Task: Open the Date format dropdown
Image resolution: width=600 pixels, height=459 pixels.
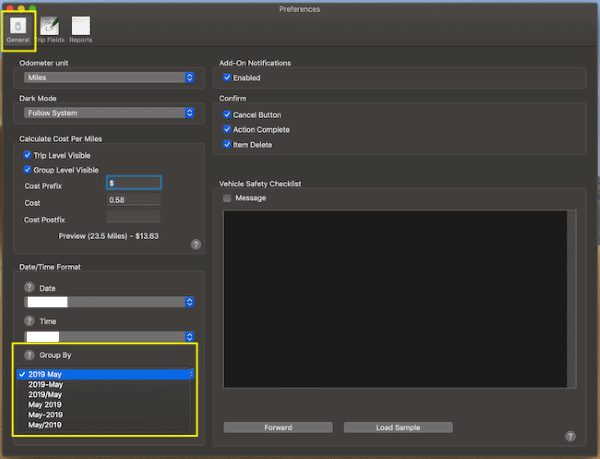Action: point(106,301)
